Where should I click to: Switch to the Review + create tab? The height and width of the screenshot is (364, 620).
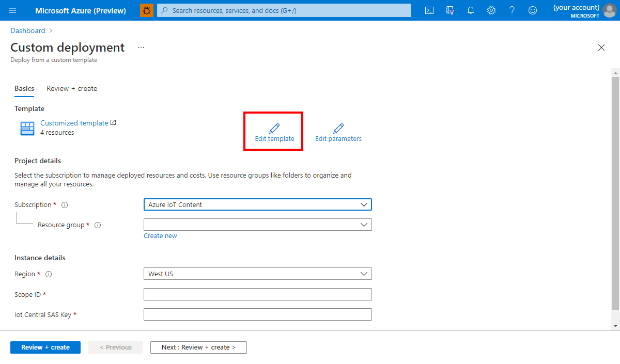(71, 88)
